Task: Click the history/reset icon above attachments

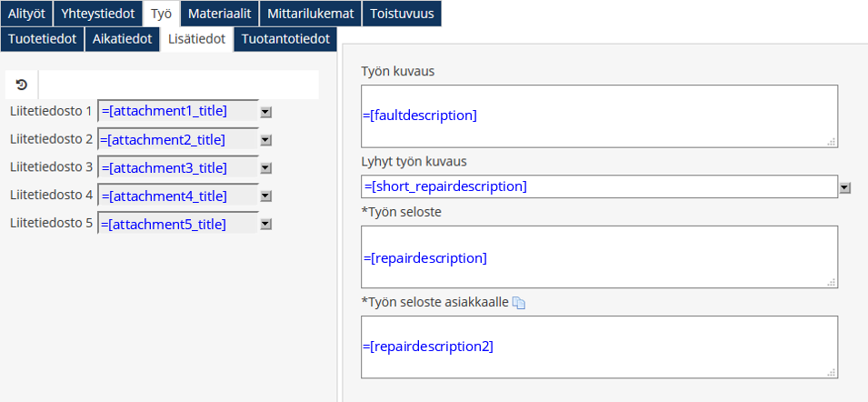Action: pyautogui.click(x=22, y=85)
